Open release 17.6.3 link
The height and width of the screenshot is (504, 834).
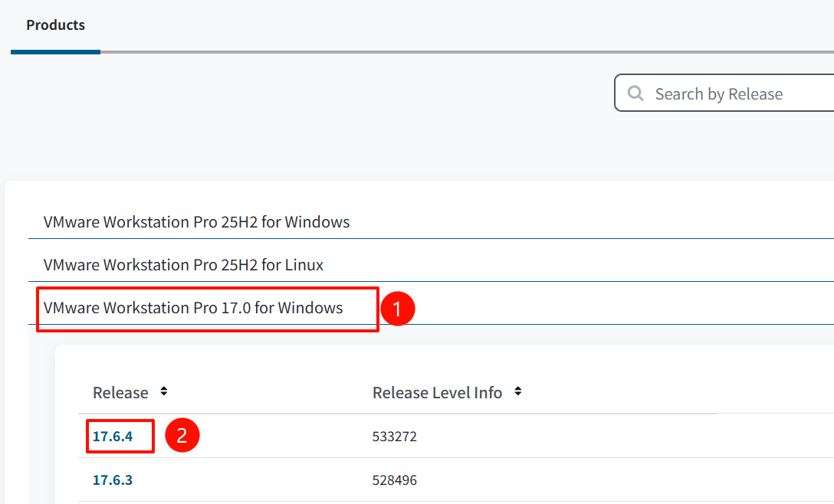[x=113, y=480]
